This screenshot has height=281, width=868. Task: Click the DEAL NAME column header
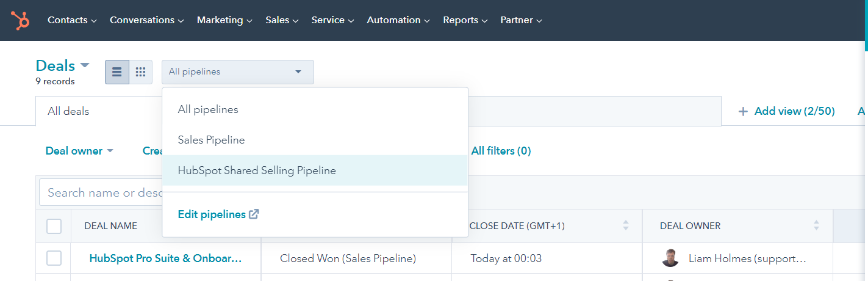pyautogui.click(x=110, y=226)
